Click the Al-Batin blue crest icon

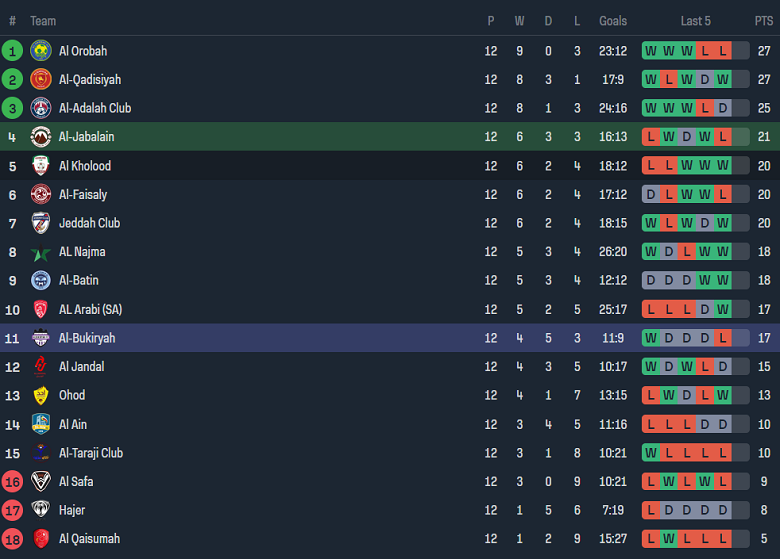click(x=41, y=281)
